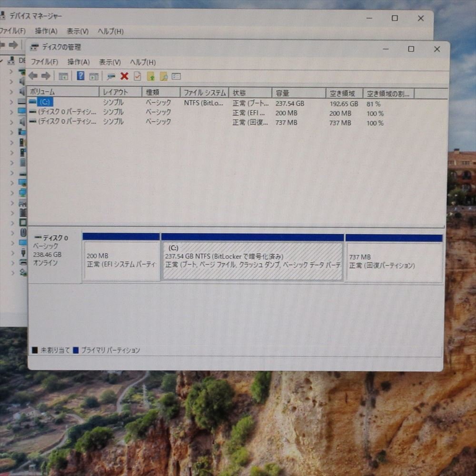The image size is (476, 476).
Task: Click the red X delete icon
Action: coord(124,76)
